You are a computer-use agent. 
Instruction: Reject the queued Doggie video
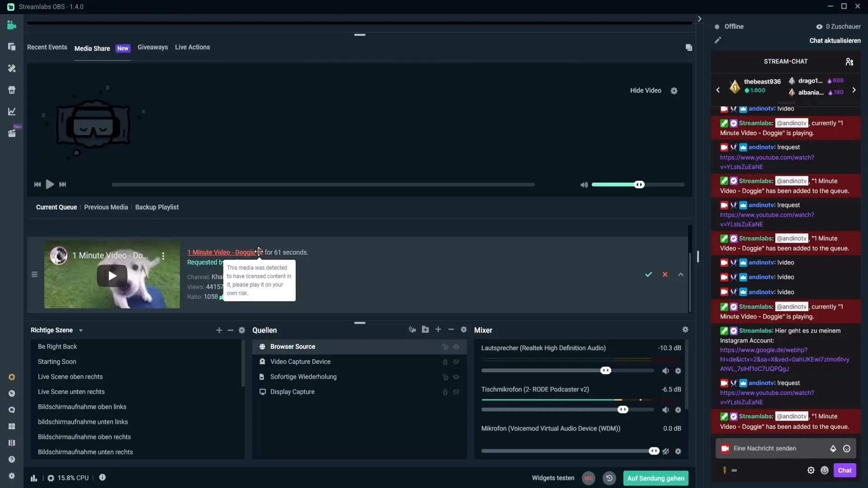coord(665,274)
